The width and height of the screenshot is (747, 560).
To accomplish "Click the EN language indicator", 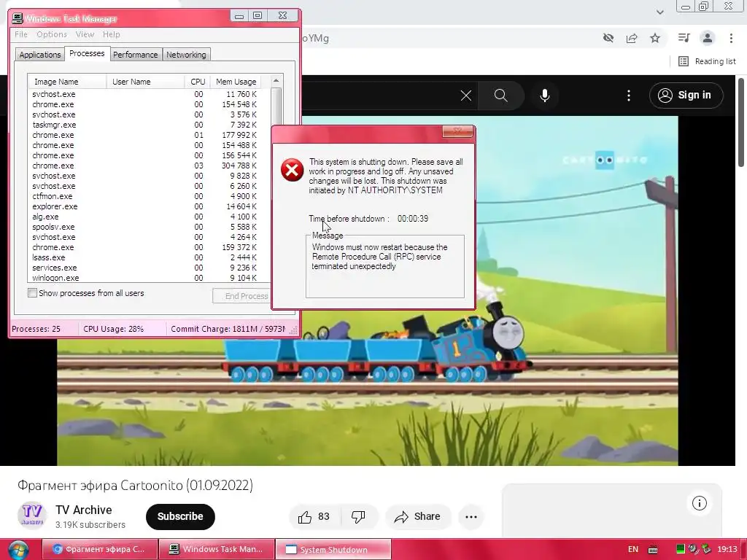I will click(633, 549).
